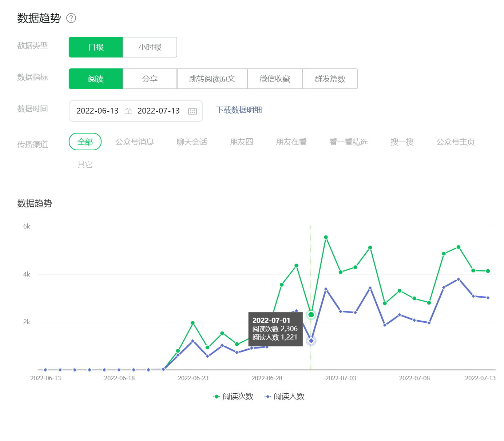
Task: Click the help question mark icon beside 数据趋势
Action: [71, 18]
